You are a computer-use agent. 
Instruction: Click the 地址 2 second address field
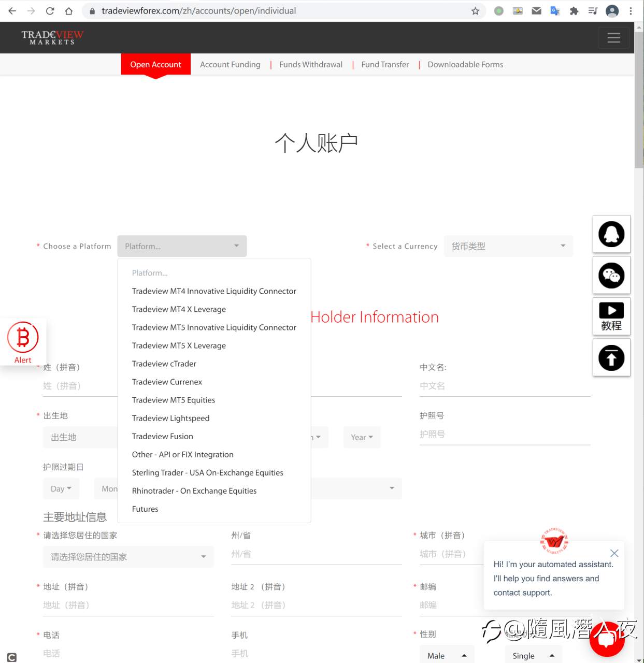[x=317, y=605]
